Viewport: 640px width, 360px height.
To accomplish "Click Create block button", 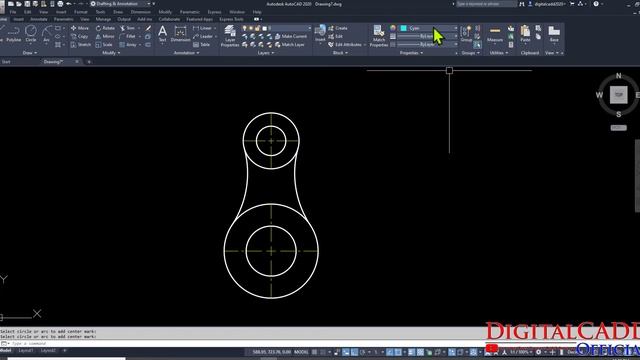I will 338,28.
